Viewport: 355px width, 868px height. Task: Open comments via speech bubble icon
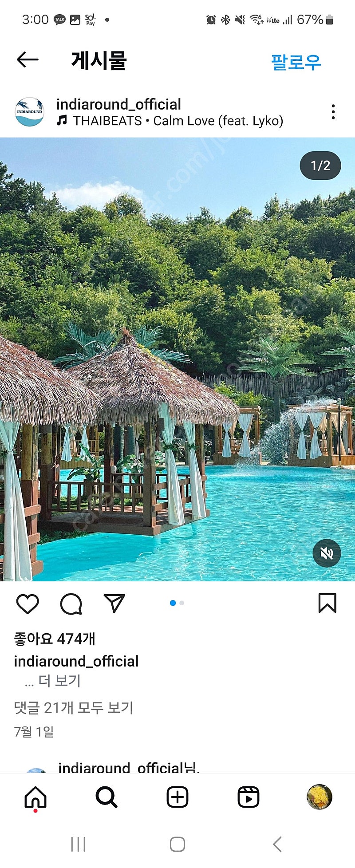click(x=71, y=604)
